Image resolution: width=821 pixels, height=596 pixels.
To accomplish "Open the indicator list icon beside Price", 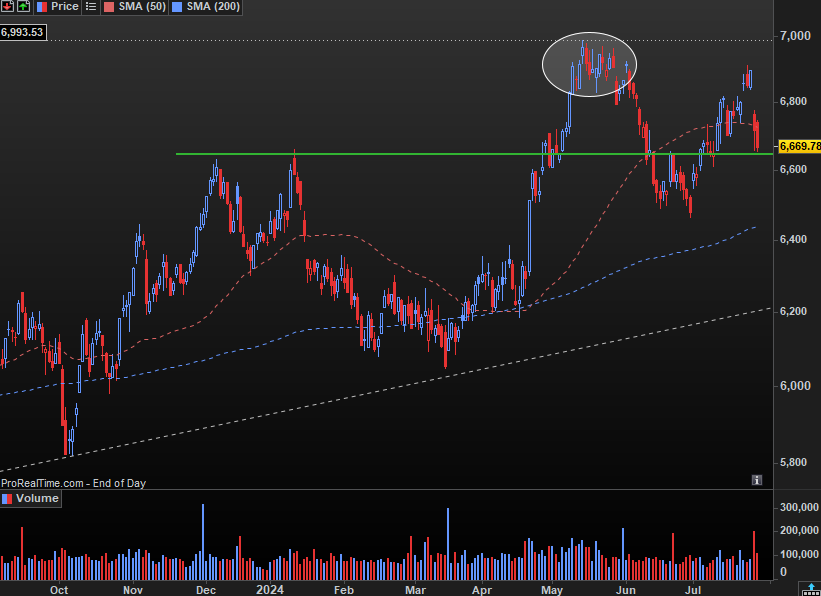I will (x=91, y=7).
